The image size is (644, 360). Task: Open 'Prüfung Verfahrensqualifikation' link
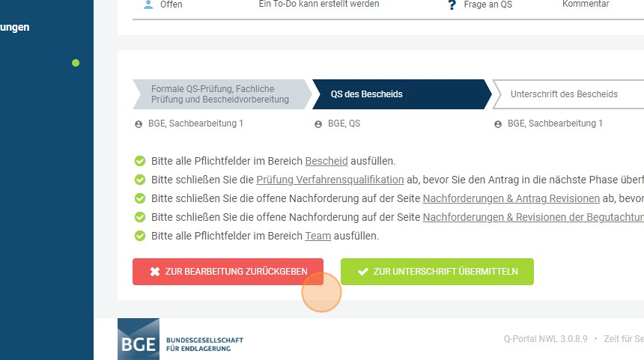[x=329, y=180]
